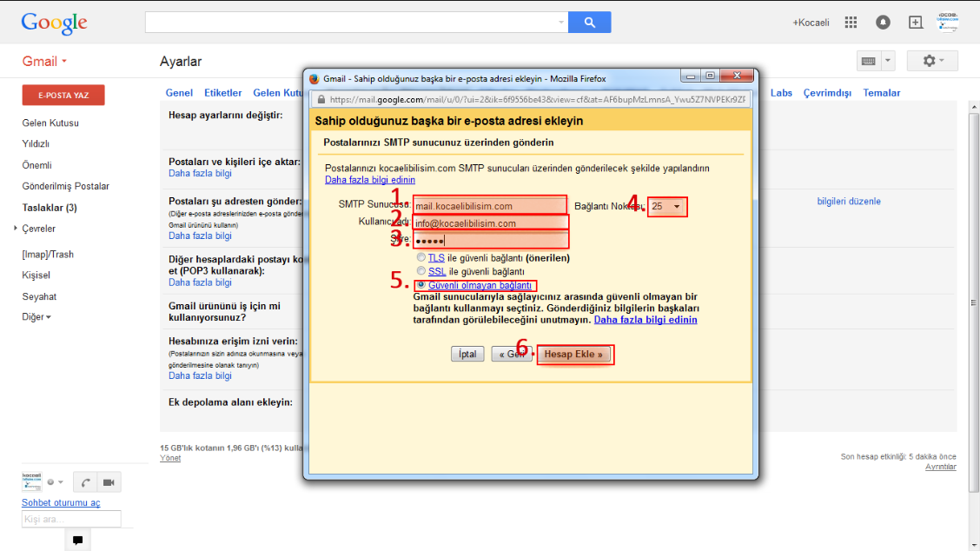Click Daha fazla bilgi under Postaları içe aktar

pyautogui.click(x=200, y=173)
